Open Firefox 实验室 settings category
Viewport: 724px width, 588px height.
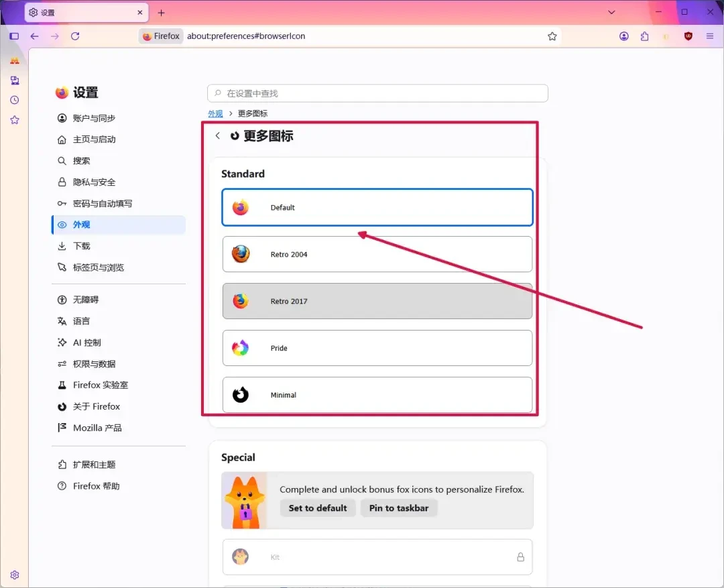tap(119, 386)
